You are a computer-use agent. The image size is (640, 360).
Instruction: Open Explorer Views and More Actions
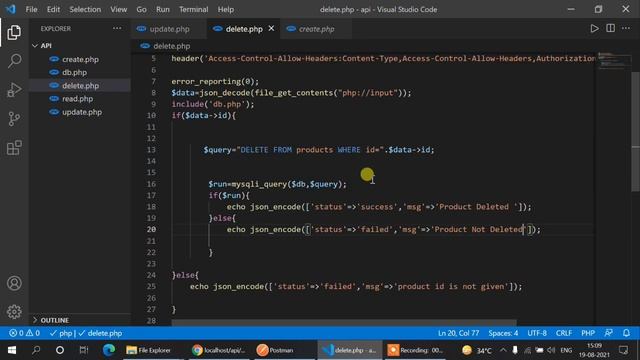117,29
